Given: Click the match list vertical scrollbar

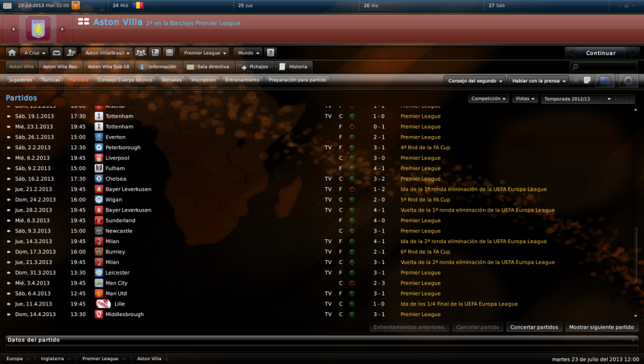Looking at the screenshot, I should point(635,255).
